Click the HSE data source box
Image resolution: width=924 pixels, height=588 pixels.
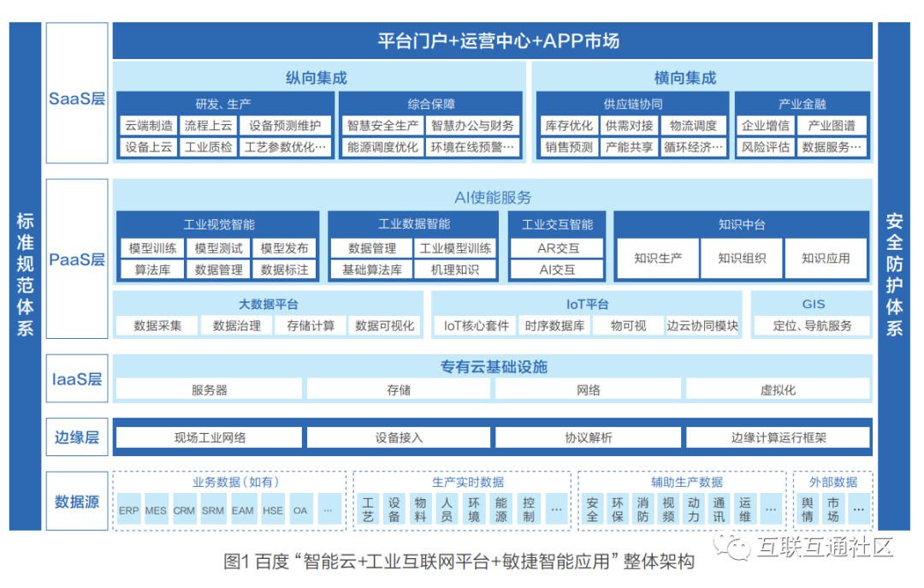coord(273,510)
